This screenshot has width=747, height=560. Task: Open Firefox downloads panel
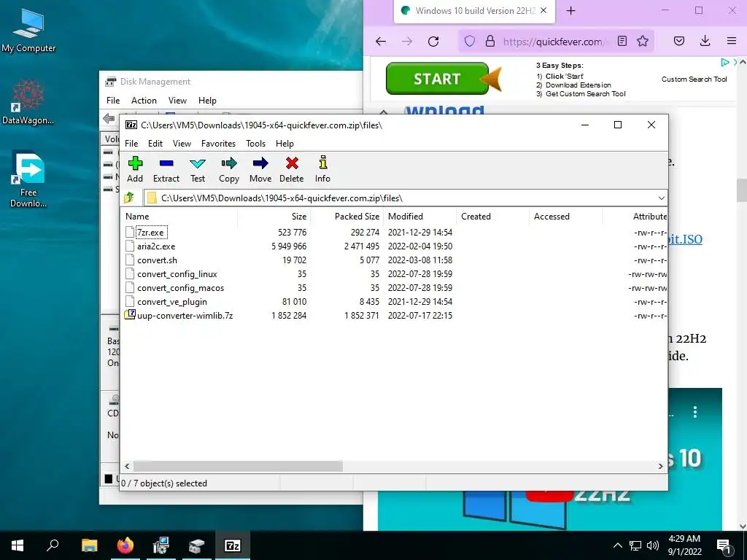[x=705, y=42]
